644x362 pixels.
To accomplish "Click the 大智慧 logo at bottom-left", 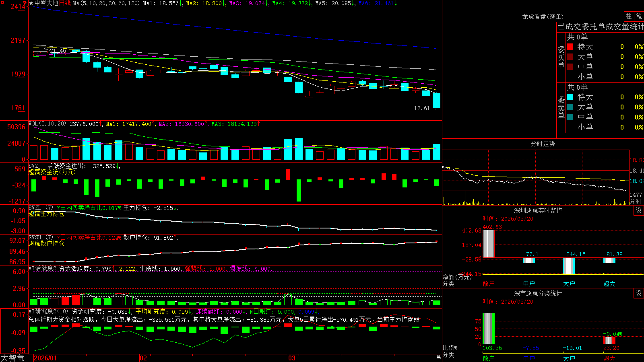I will pyautogui.click(x=12, y=358).
